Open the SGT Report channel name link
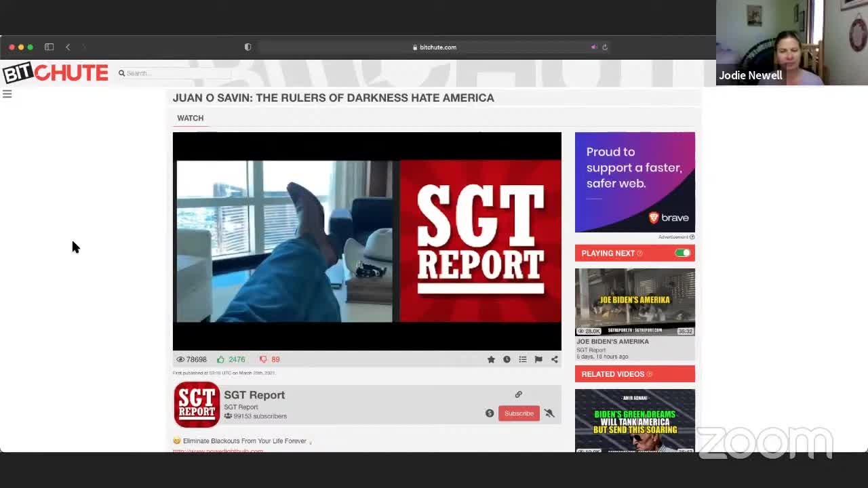868x488 pixels. point(254,395)
